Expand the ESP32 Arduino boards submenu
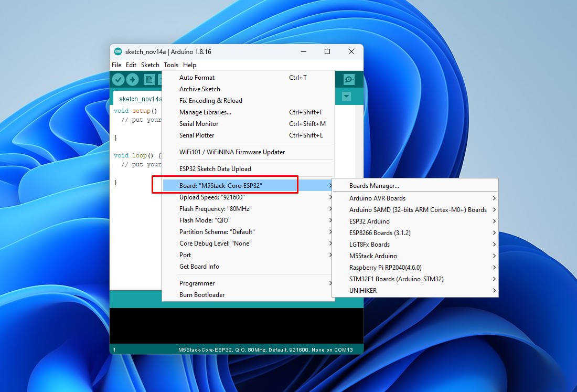The image size is (577, 392). point(369,221)
